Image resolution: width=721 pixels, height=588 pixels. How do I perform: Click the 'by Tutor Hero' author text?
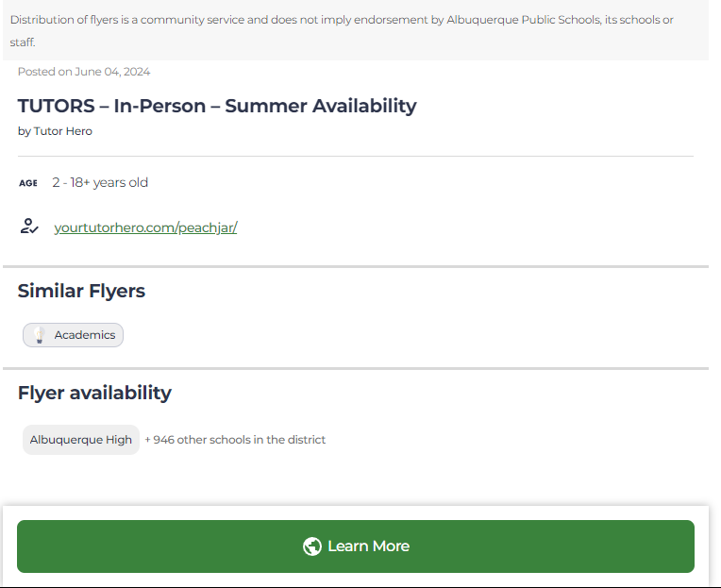[55, 131]
